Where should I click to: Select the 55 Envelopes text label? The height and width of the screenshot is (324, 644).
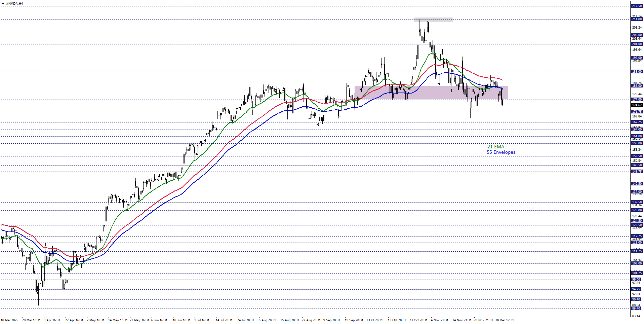[501, 152]
